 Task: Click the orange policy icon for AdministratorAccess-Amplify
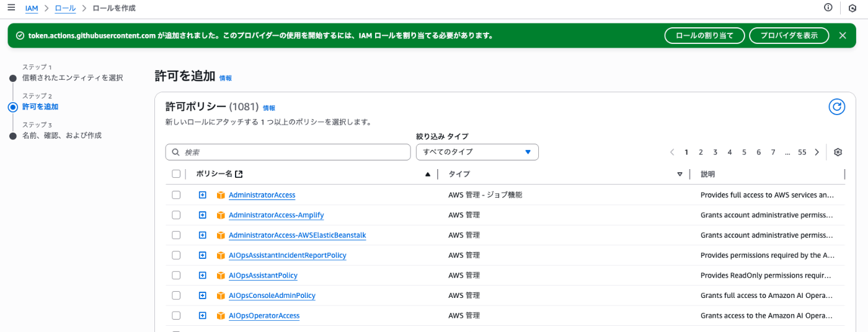(x=220, y=216)
